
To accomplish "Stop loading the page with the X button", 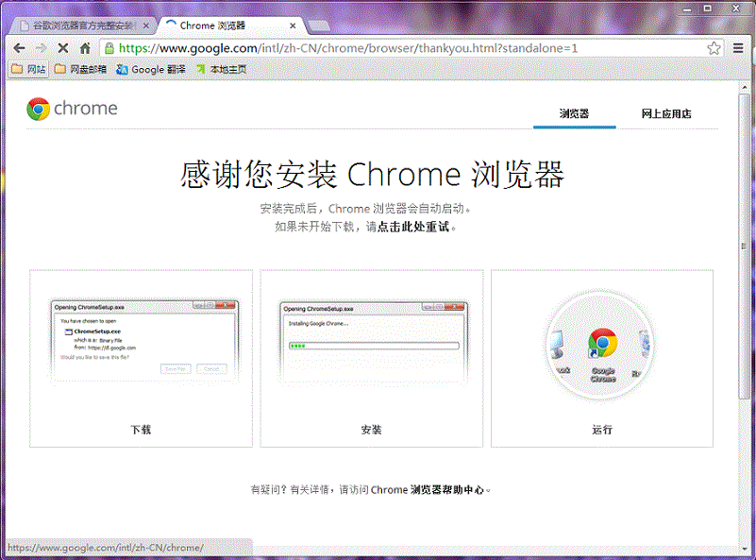I will (63, 48).
